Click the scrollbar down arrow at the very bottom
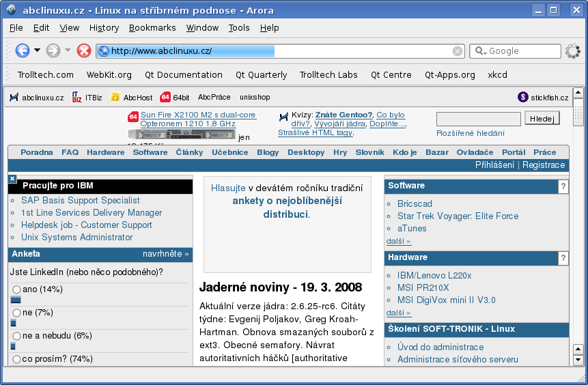Image resolution: width=588 pixels, height=385 pixels. 578,360
